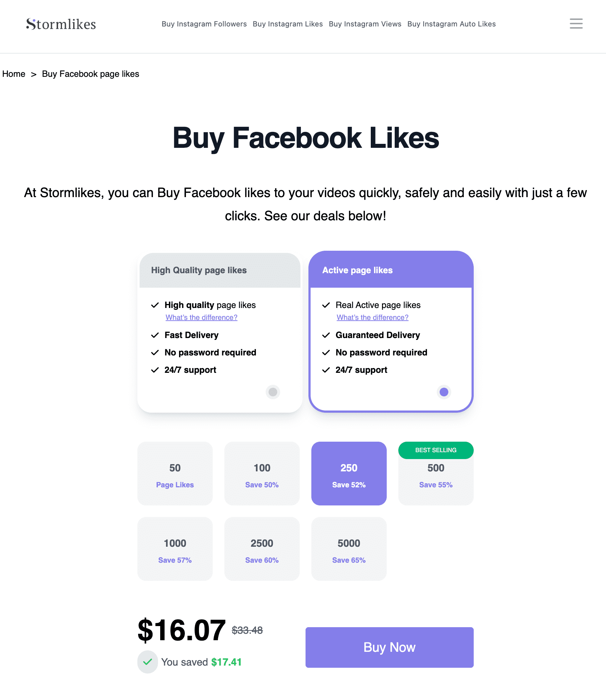Select the 2500 likes Save 60% package
Image resolution: width=606 pixels, height=700 pixels.
pyautogui.click(x=262, y=549)
